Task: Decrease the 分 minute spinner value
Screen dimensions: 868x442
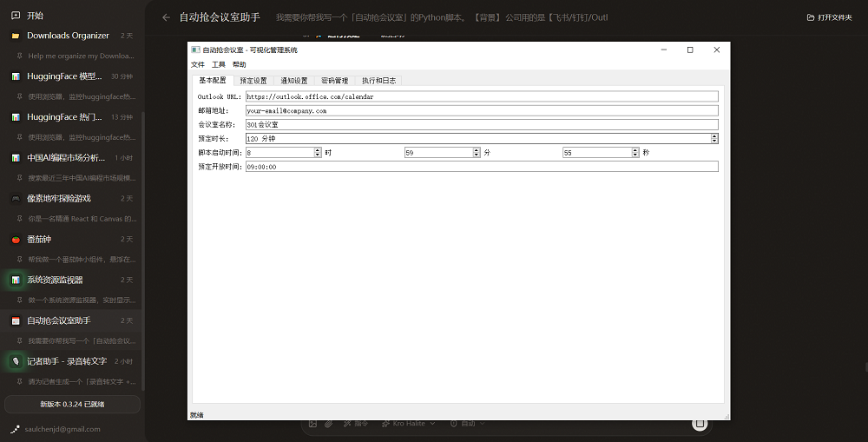Action: [x=477, y=155]
